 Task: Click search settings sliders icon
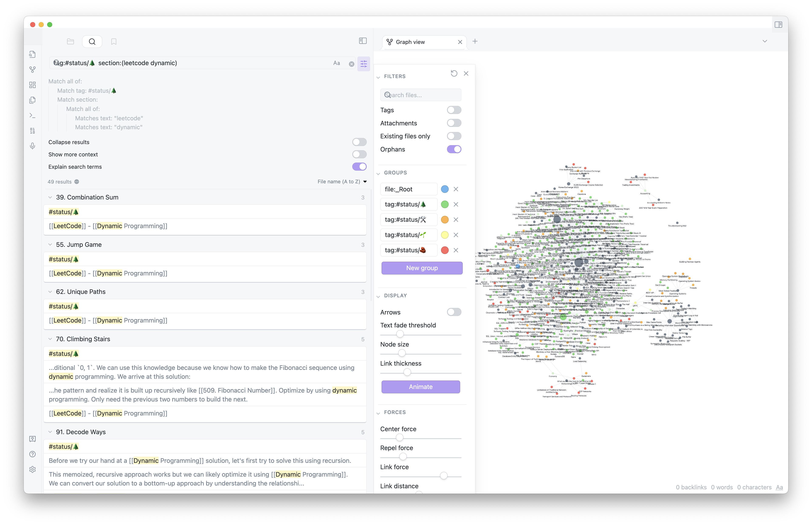point(364,63)
